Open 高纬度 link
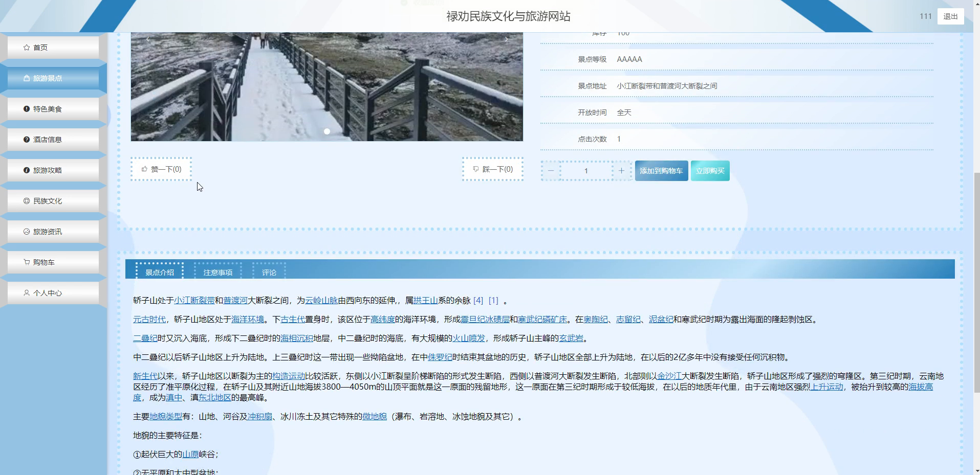980x475 pixels. click(x=383, y=320)
